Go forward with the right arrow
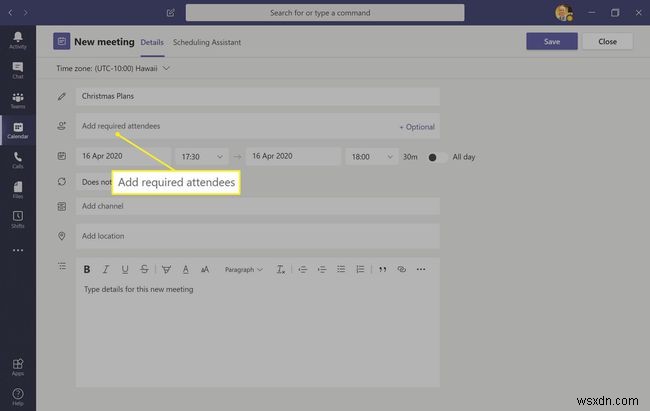 26,13
